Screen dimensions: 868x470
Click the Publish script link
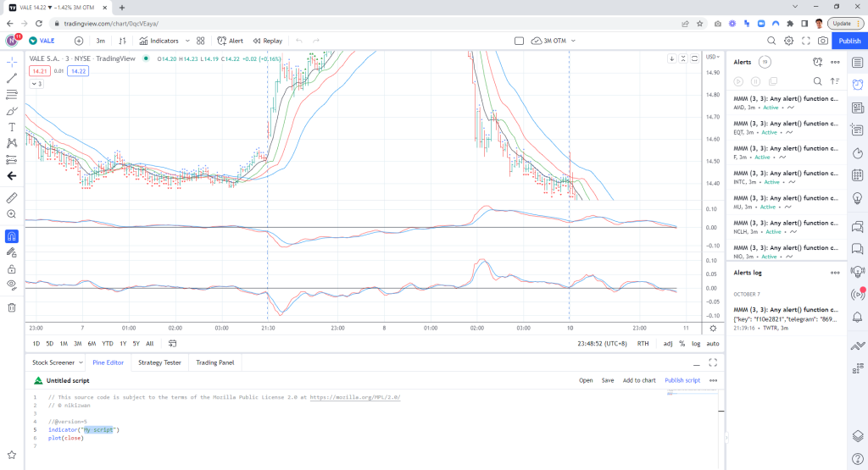click(x=682, y=380)
